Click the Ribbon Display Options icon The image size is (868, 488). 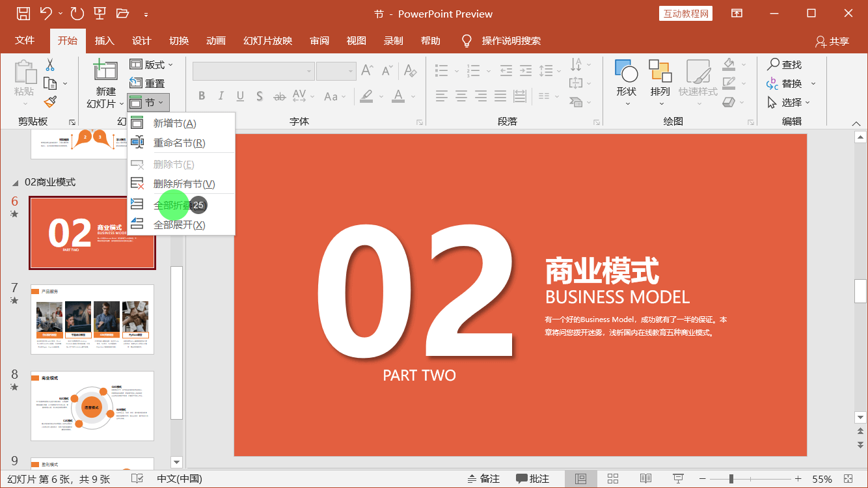point(737,13)
